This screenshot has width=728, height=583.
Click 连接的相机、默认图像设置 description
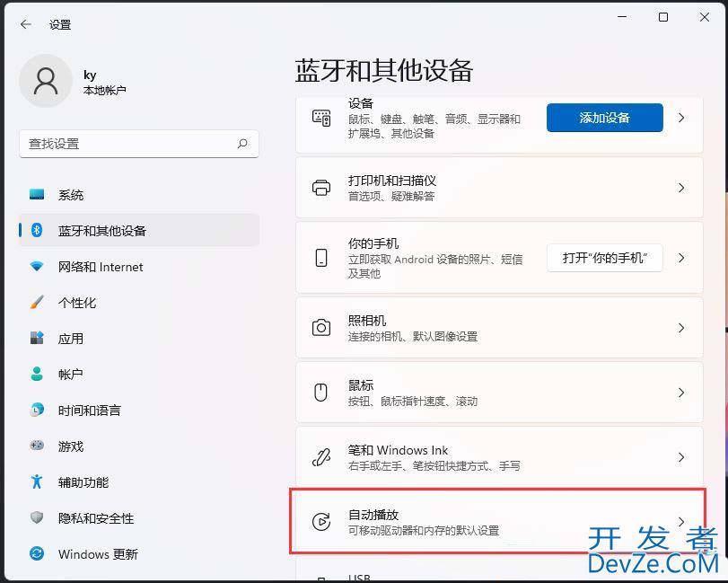[x=413, y=336]
